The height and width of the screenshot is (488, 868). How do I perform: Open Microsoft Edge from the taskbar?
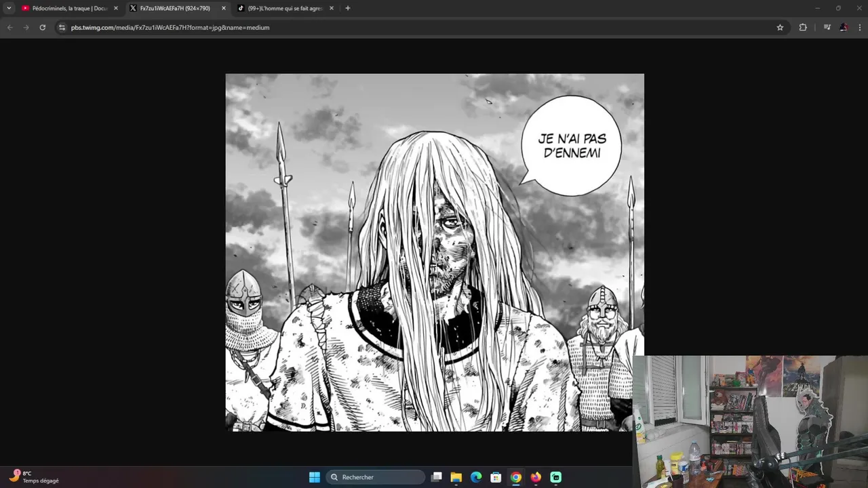476,477
